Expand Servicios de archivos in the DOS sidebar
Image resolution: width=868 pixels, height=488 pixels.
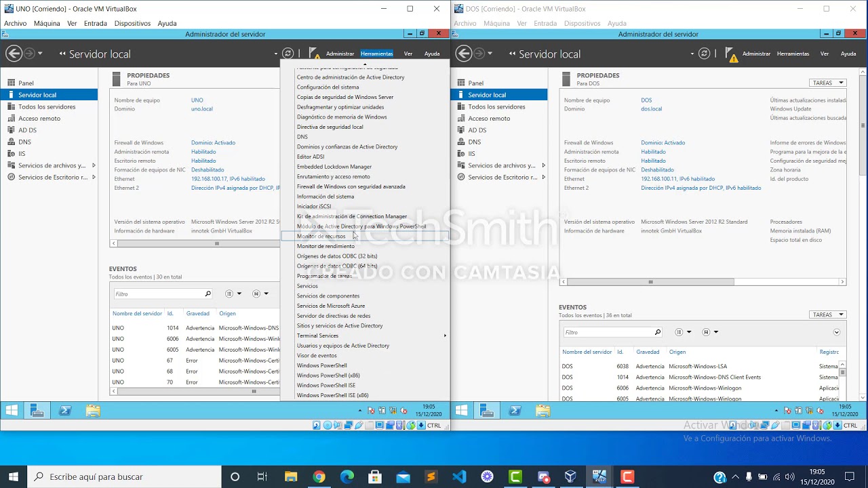(543, 165)
